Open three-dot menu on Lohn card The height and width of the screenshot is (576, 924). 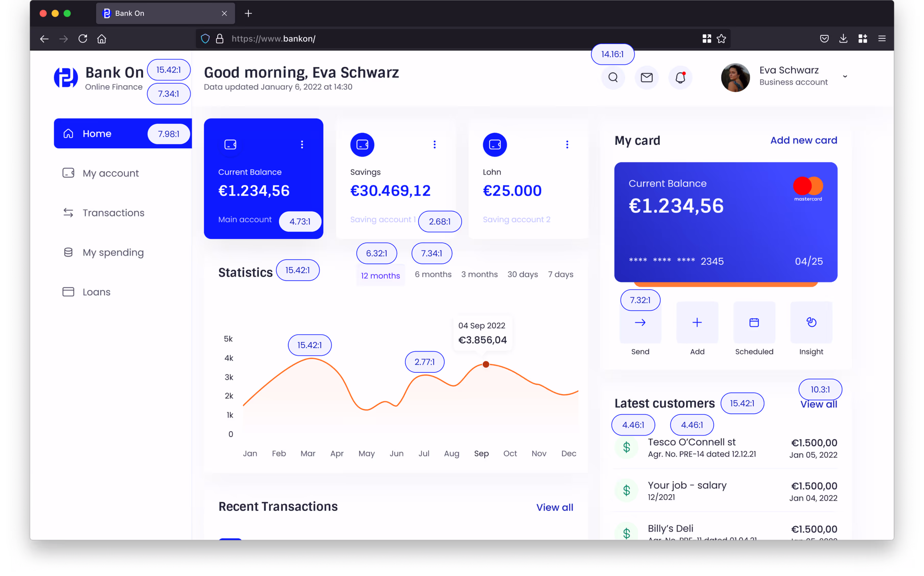point(567,144)
